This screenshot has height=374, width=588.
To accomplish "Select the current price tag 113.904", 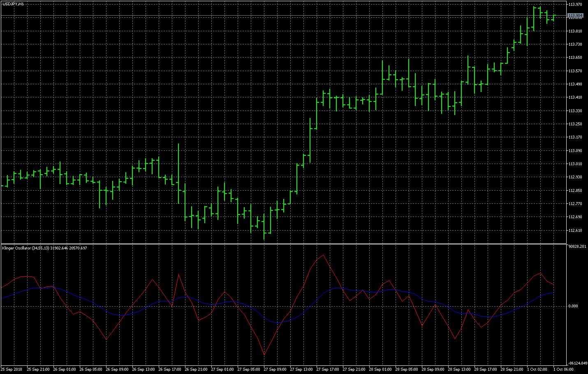I will [576, 15].
